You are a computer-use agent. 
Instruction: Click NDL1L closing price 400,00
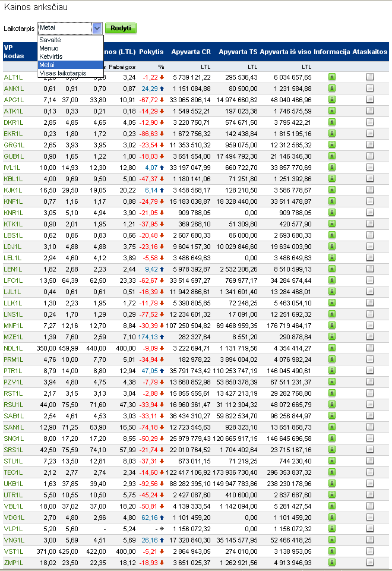click(126, 348)
